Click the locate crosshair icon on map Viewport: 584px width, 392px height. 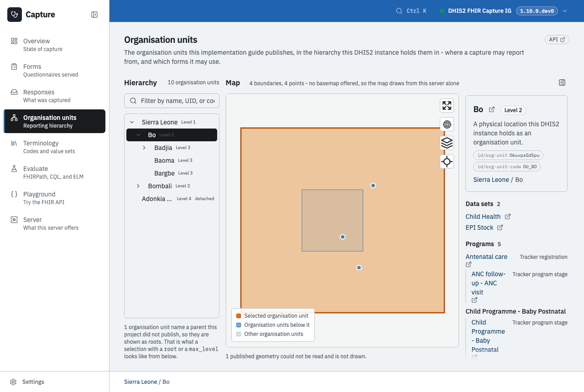447,161
